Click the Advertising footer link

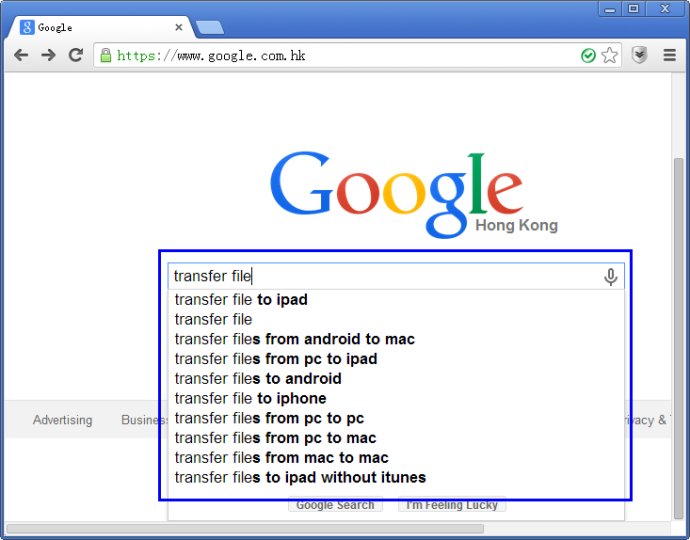tap(62, 420)
